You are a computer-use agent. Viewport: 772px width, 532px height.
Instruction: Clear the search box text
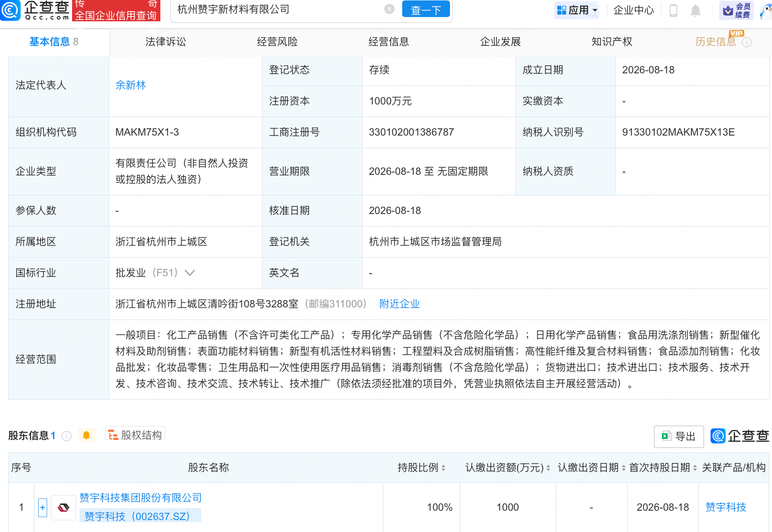[x=389, y=9]
